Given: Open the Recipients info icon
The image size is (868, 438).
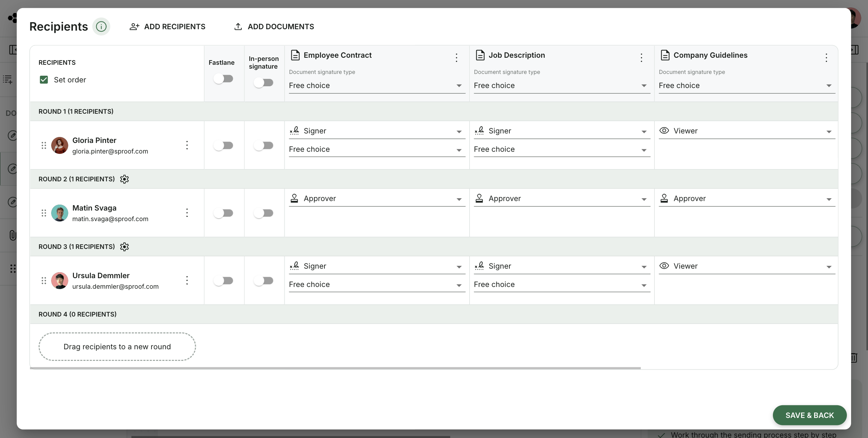Looking at the screenshot, I should click(101, 26).
